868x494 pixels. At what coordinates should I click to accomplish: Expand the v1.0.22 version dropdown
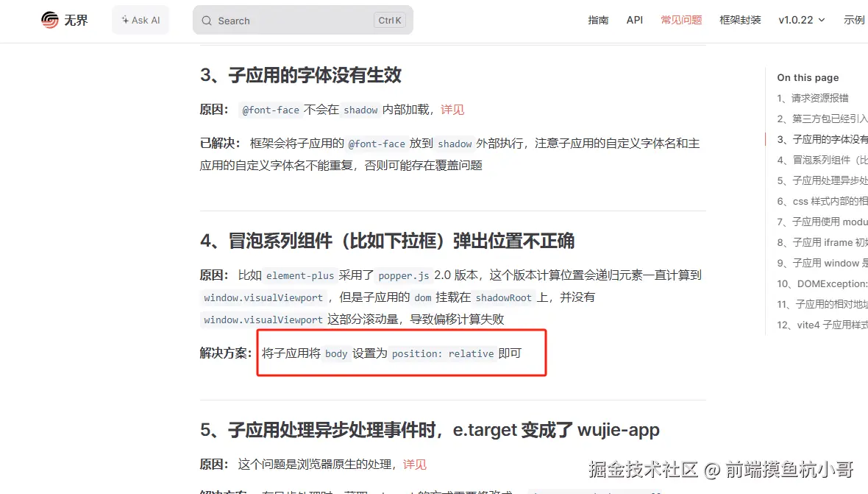click(802, 20)
